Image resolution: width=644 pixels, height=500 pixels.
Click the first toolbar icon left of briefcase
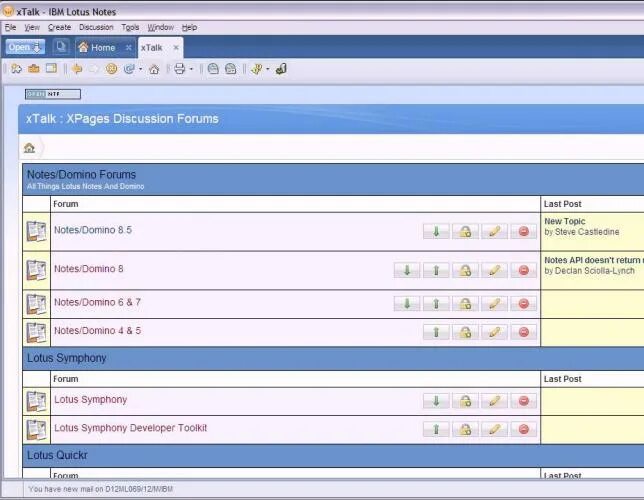pyautogui.click(x=16, y=69)
